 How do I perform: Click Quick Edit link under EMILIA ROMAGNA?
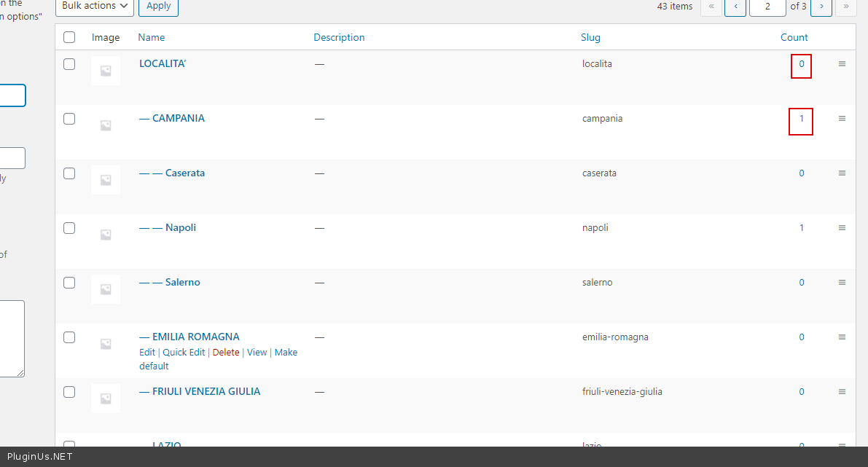[x=184, y=353]
